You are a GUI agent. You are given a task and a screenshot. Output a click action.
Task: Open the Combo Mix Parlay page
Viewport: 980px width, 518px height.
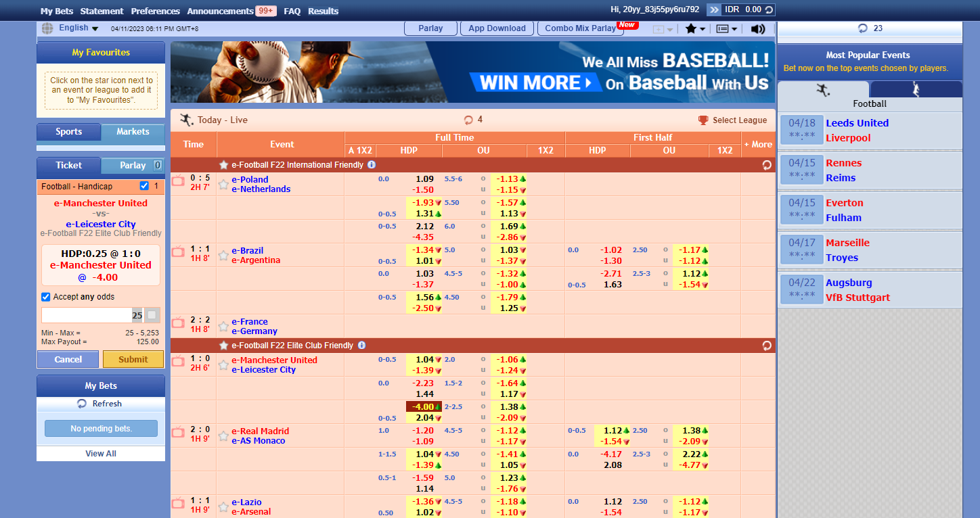pyautogui.click(x=581, y=28)
